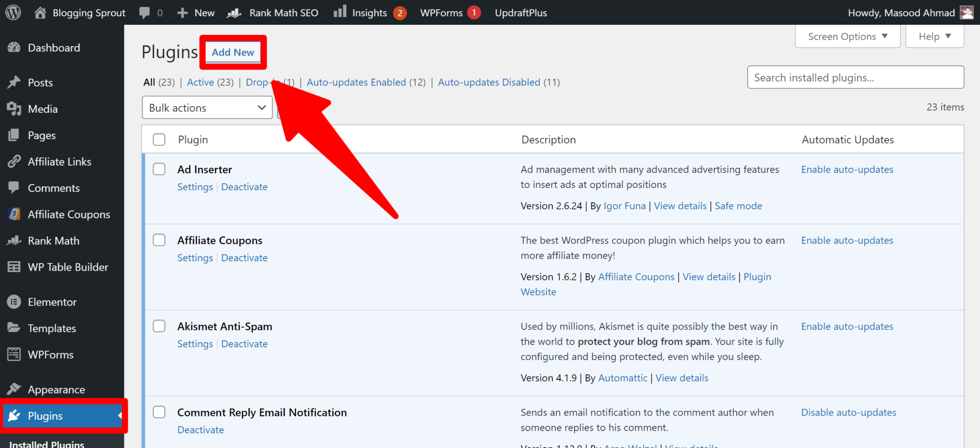Click the WPForms sidebar icon
Image resolution: width=980 pixels, height=448 pixels.
point(14,354)
